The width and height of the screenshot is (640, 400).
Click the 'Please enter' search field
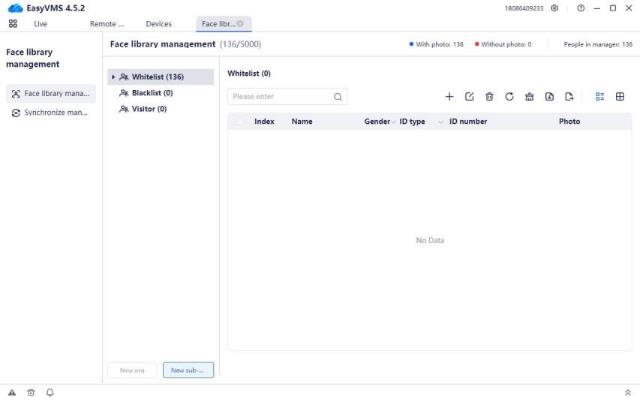click(280, 97)
